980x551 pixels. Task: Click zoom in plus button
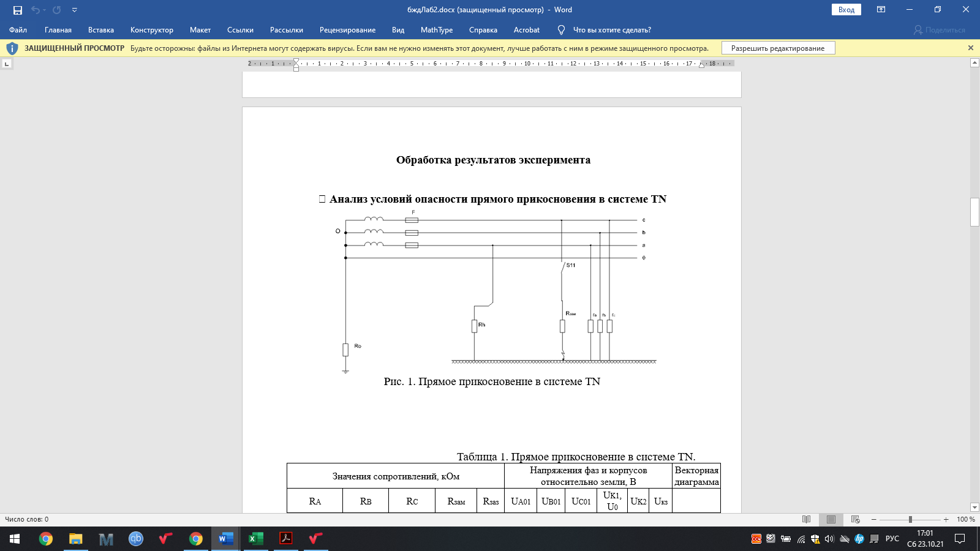946,519
